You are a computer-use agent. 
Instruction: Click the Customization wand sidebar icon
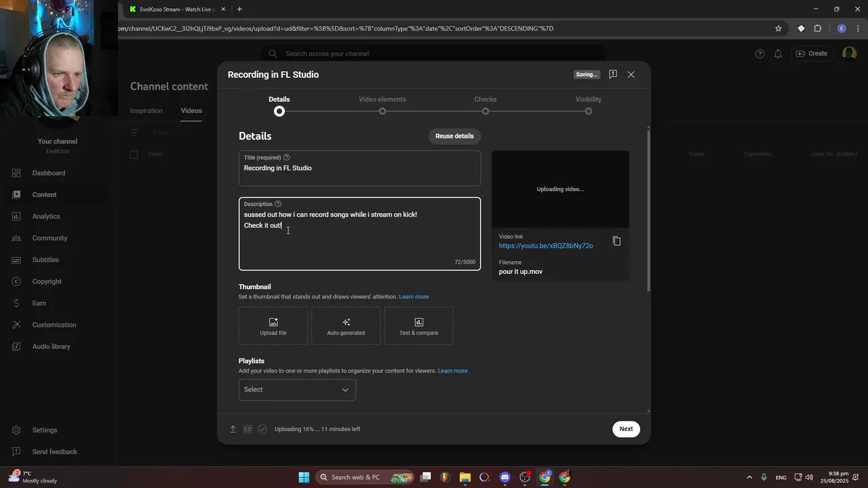pyautogui.click(x=16, y=325)
